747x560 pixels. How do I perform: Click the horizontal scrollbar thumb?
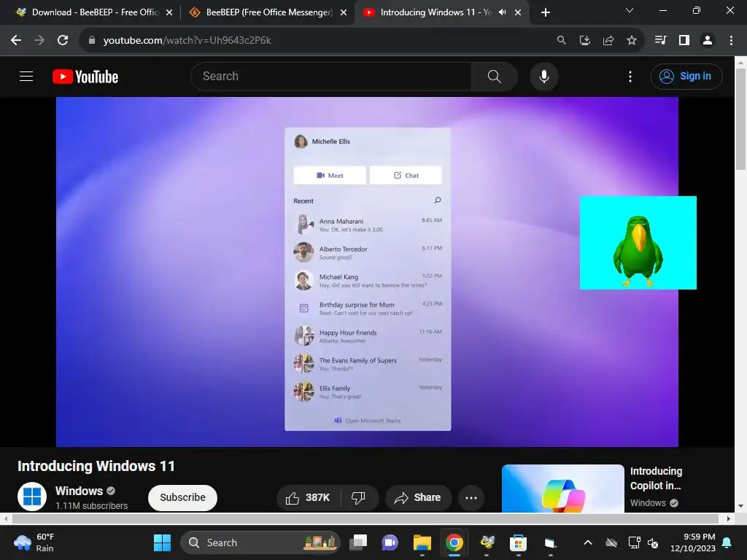point(365,518)
